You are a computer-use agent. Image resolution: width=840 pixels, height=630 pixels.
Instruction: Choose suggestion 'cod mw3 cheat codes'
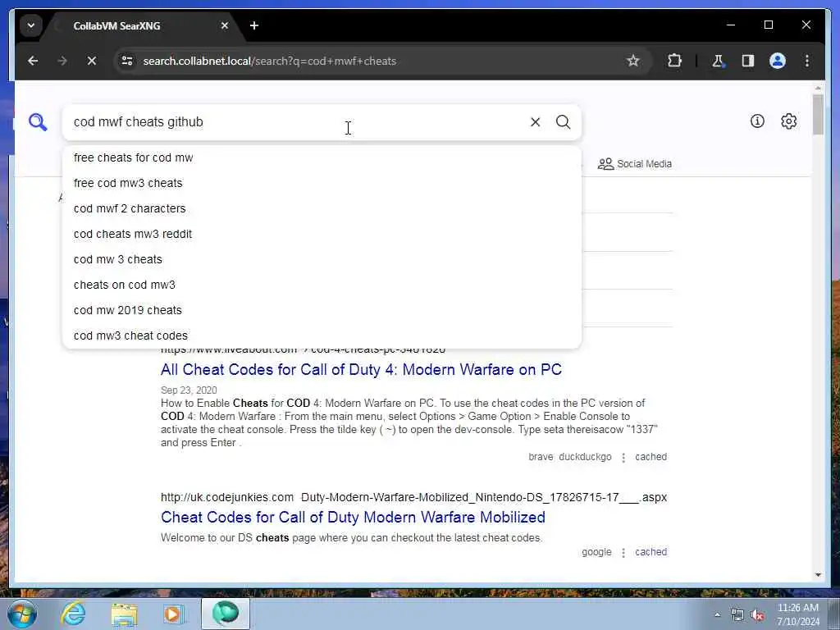pos(322,336)
